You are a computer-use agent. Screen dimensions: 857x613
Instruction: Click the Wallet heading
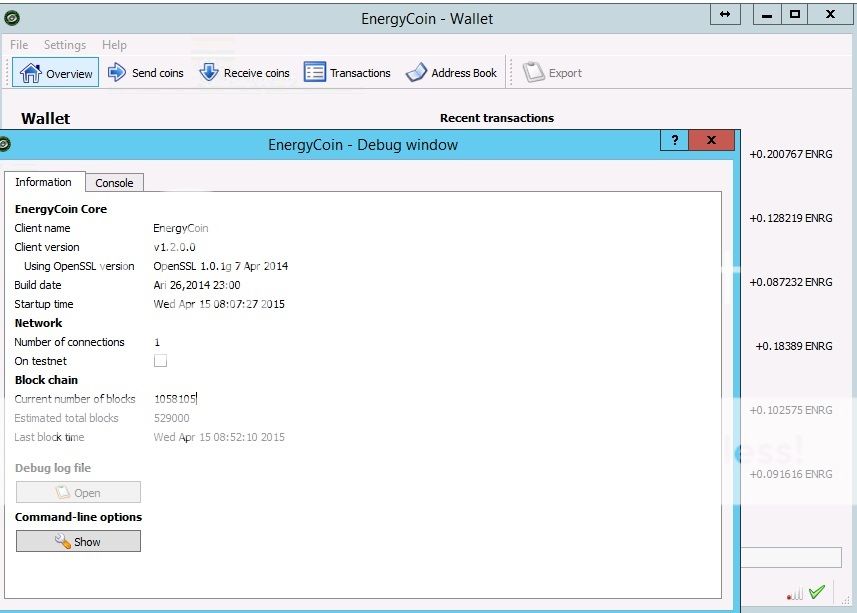[45, 119]
